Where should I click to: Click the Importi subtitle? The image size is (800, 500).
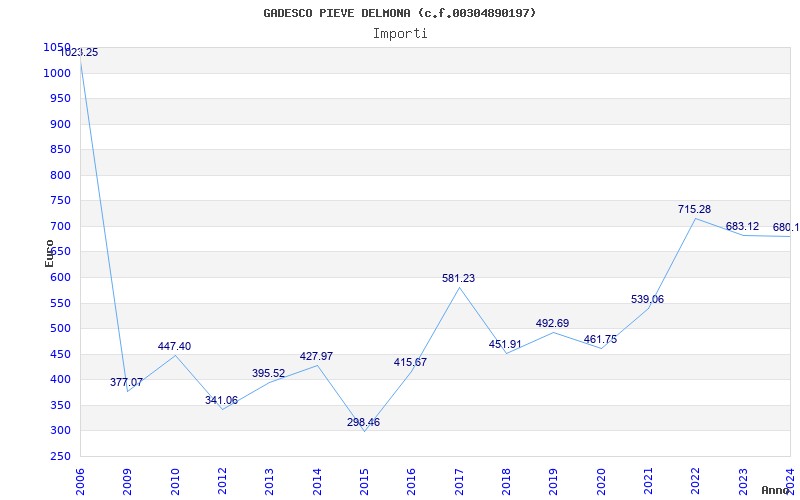pyautogui.click(x=400, y=34)
